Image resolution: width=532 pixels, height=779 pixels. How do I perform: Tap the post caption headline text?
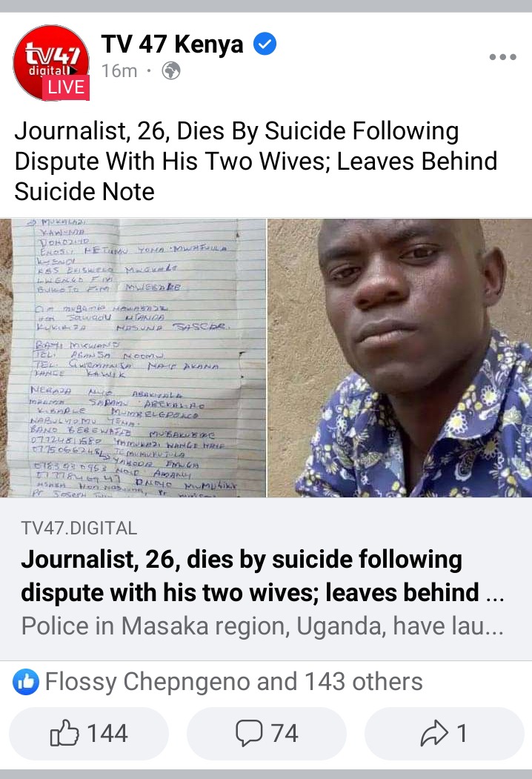coord(256,162)
